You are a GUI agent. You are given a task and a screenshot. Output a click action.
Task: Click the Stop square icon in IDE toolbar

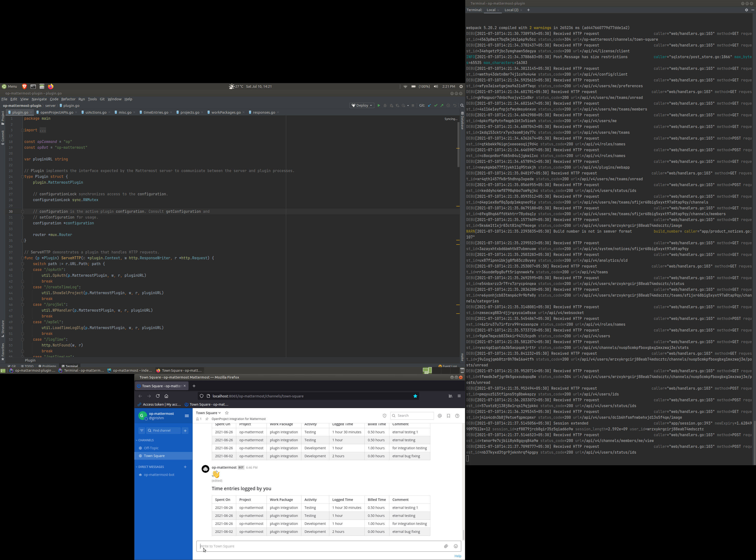(413, 105)
